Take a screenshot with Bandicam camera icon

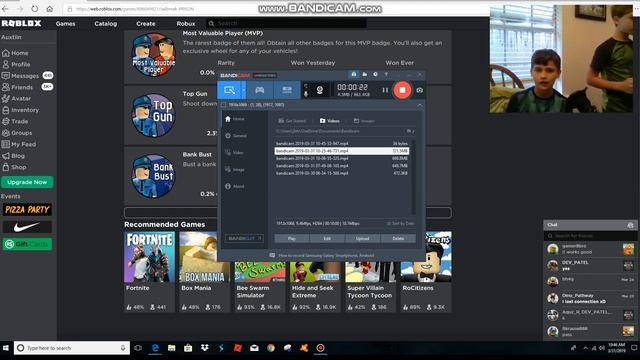[420, 90]
